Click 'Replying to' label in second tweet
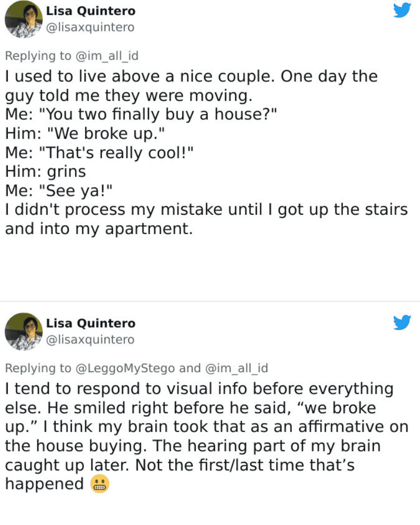The width and height of the screenshot is (420, 525). point(38,369)
